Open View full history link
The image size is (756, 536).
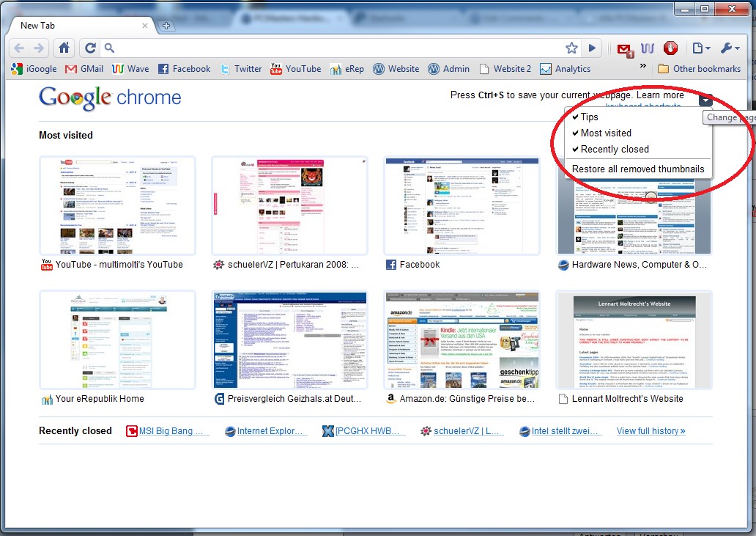651,431
